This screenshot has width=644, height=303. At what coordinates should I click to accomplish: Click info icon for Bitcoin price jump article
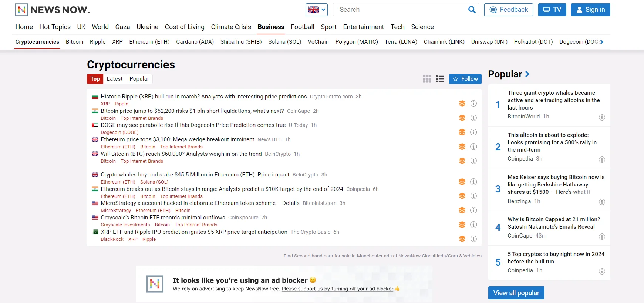pos(473,118)
